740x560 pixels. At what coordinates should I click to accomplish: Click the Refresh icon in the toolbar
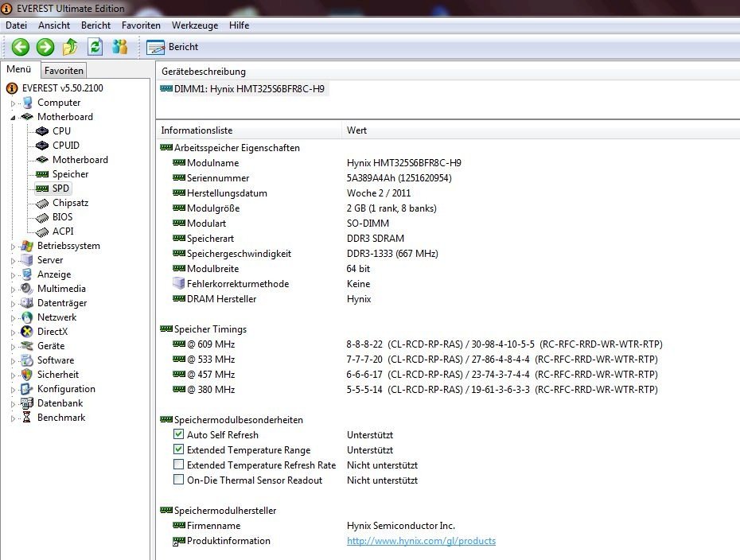point(95,47)
